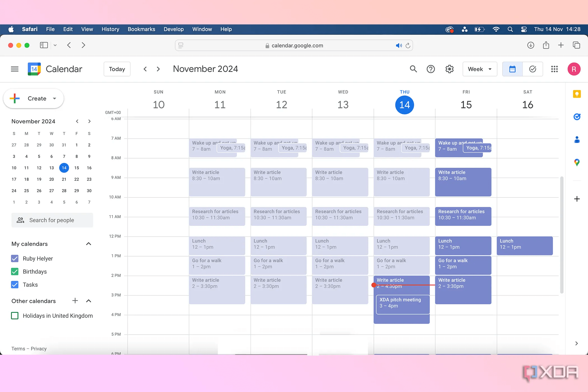Open Google Keep side panel
Screen dimensions: 588x392
(x=577, y=94)
